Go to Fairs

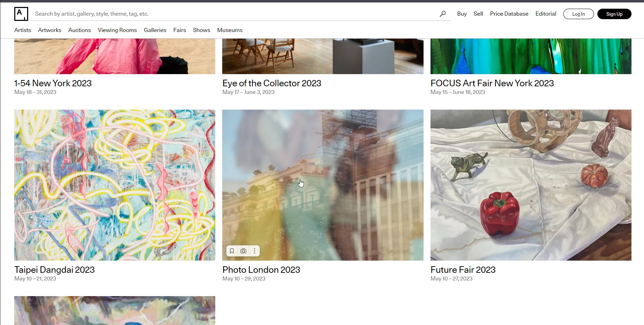click(x=180, y=30)
